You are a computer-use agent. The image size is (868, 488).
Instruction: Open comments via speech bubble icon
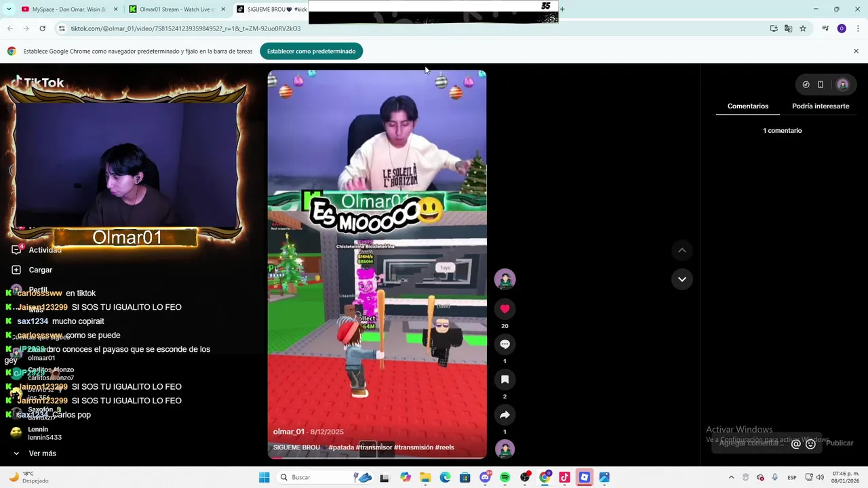pos(505,344)
